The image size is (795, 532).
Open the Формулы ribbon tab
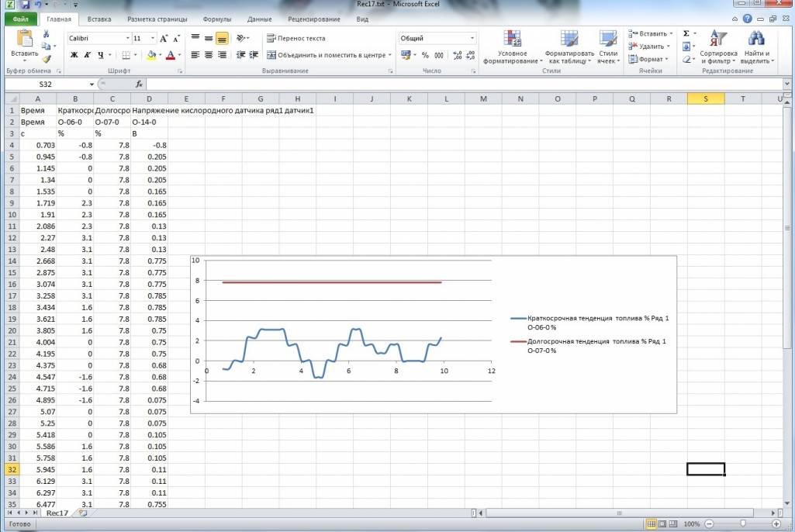(x=216, y=19)
